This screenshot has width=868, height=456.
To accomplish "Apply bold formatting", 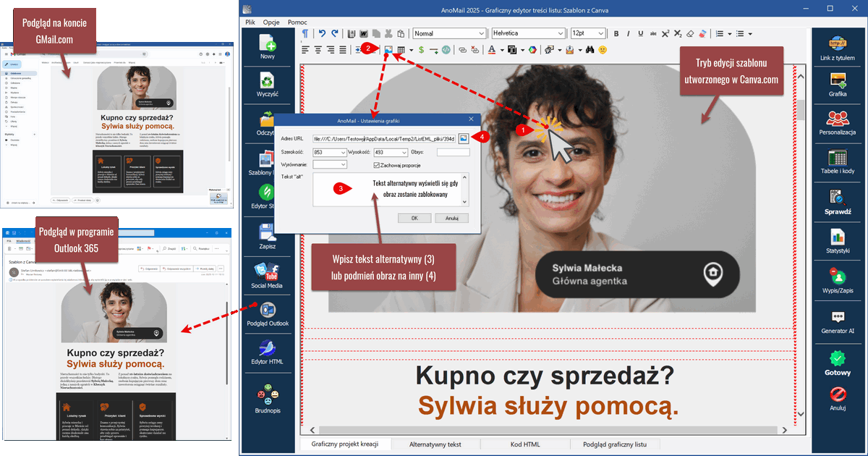I will click(x=617, y=33).
